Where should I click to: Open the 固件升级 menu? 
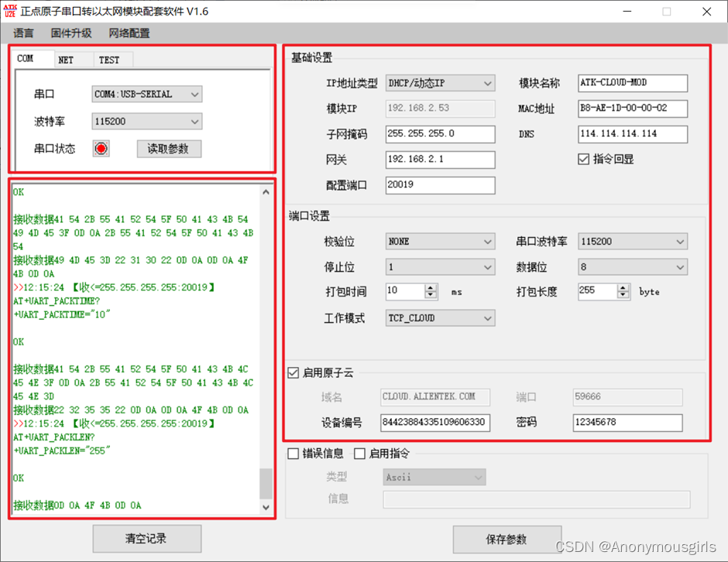(71, 33)
